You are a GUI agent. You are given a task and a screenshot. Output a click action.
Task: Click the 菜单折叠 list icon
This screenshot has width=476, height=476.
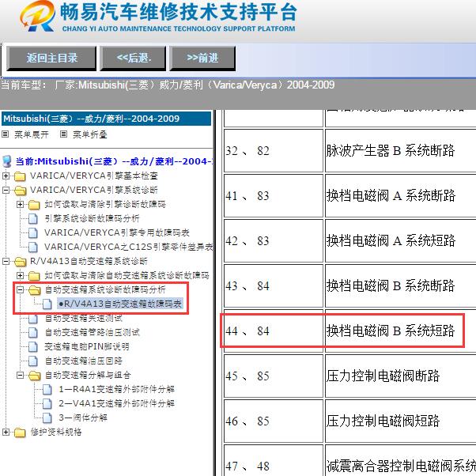point(63,134)
